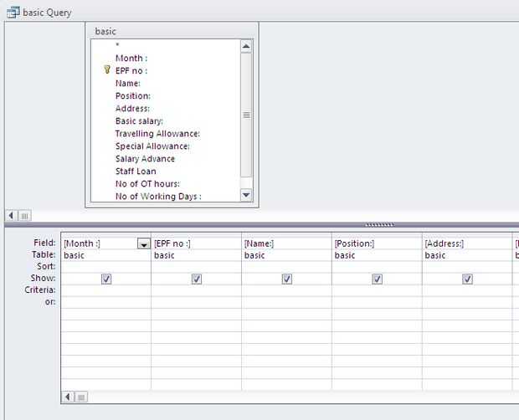Uncheck Show for the Month column
The width and height of the screenshot is (519, 420).
pos(106,279)
